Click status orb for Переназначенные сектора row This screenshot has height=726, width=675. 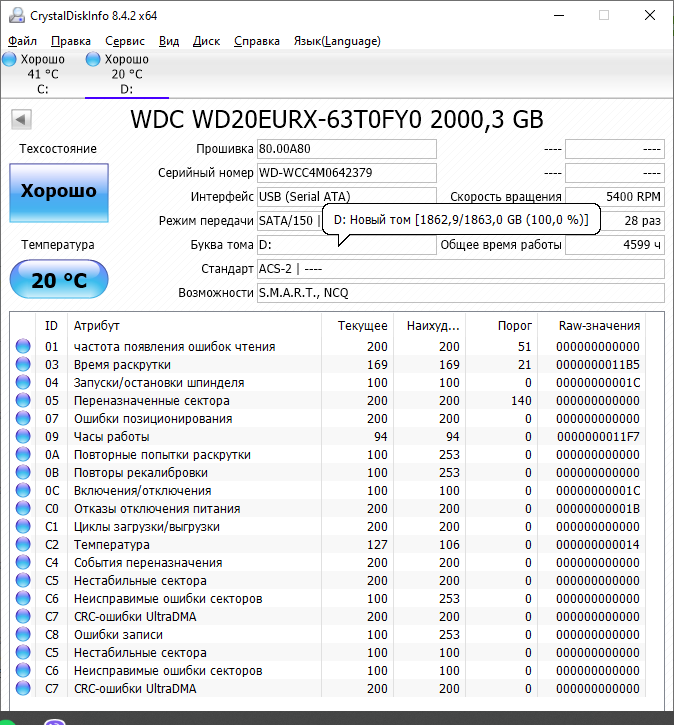(x=23, y=401)
